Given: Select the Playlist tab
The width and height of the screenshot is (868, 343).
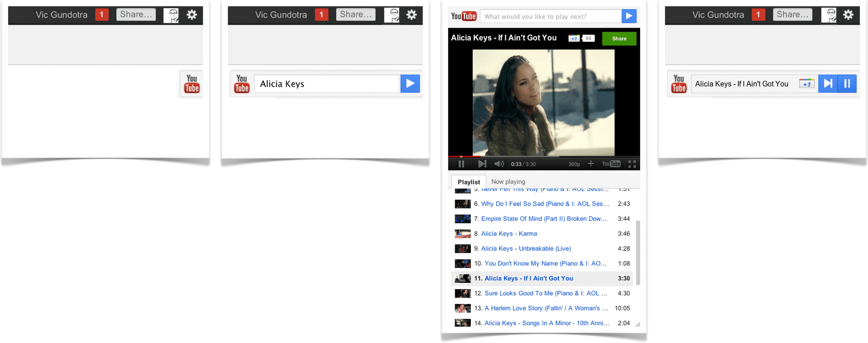Looking at the screenshot, I should click(469, 182).
